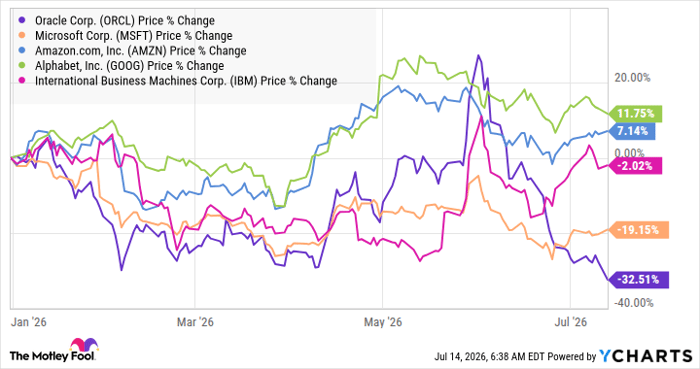Click the Mar '26 axis label

coord(195,322)
